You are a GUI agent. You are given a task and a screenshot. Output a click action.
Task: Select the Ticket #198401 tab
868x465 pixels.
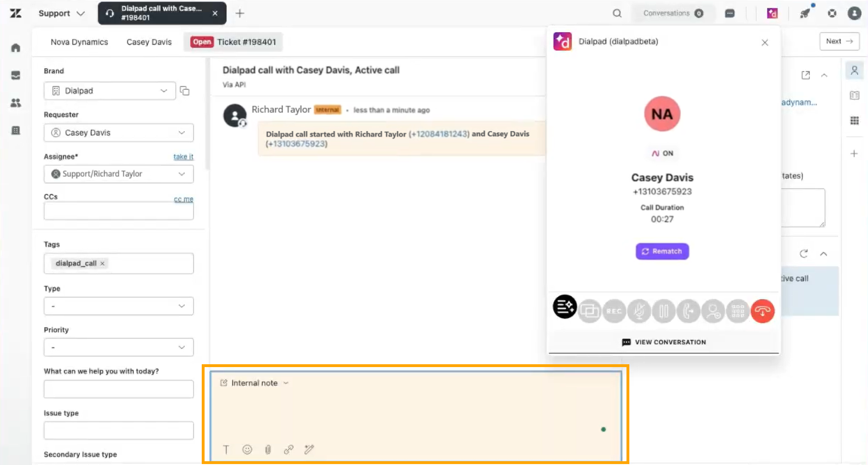click(x=233, y=42)
